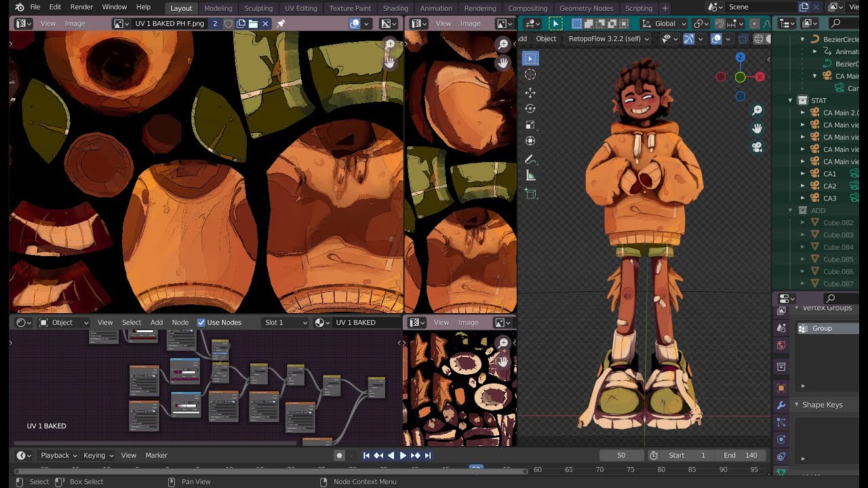Open the Object properties tab icon
The image size is (868, 488).
(781, 388)
